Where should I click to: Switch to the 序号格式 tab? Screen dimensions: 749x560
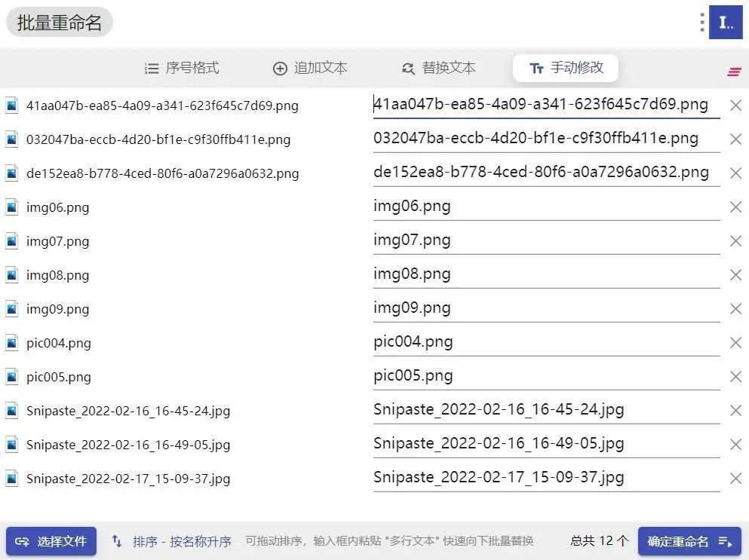pyautogui.click(x=183, y=68)
